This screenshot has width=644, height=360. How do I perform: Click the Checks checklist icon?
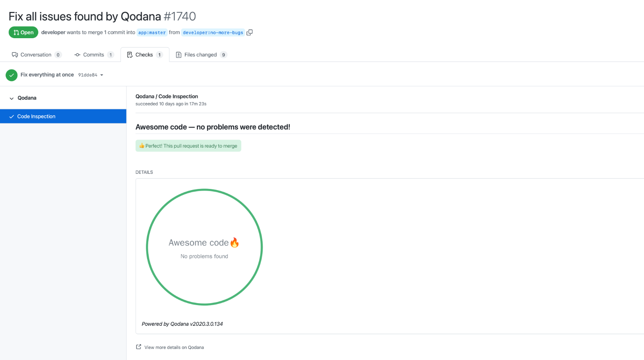click(x=130, y=54)
